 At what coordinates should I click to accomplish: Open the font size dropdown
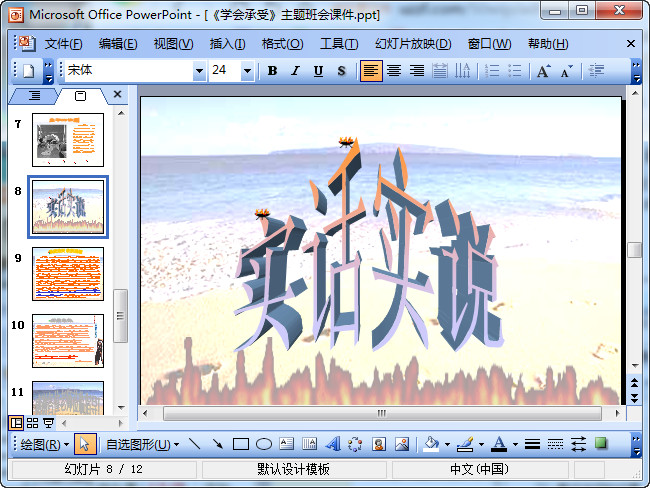pyautogui.click(x=247, y=71)
